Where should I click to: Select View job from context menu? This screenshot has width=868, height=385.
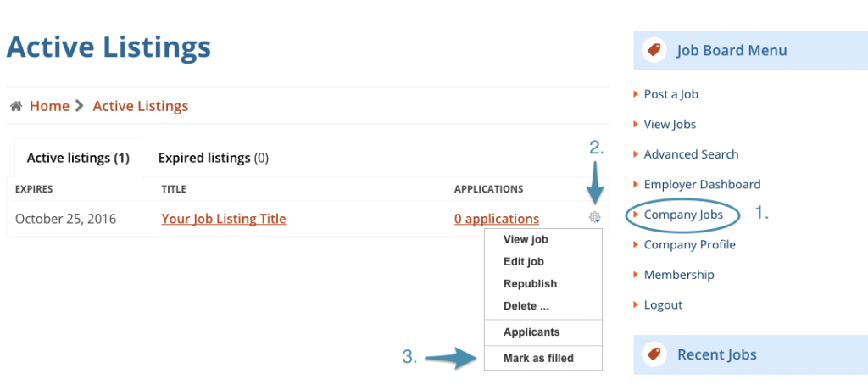[x=526, y=240]
